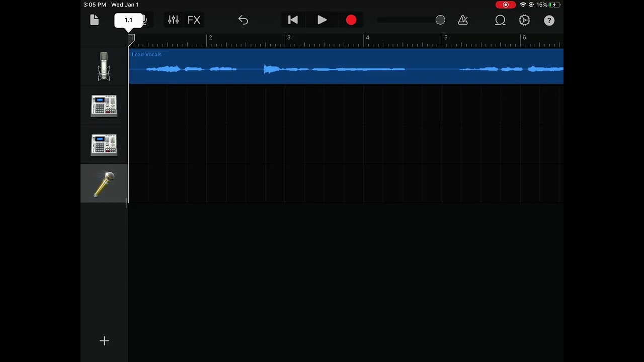Open the help question mark
644x362 pixels.
point(549,20)
